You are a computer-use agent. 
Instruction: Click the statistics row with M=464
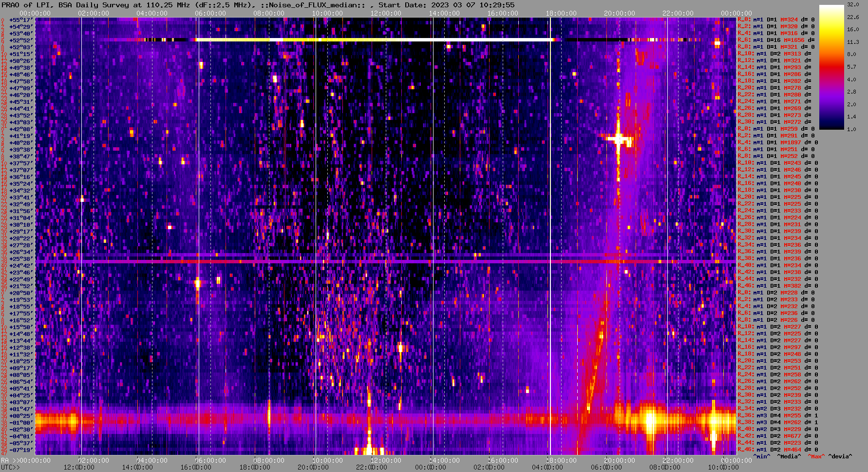click(778, 450)
